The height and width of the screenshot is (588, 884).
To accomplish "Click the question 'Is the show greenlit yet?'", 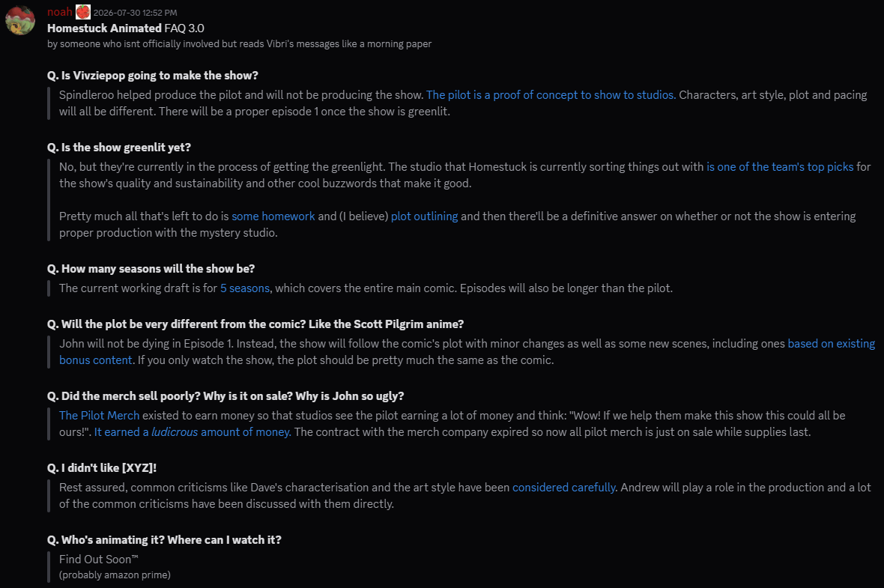I will 119,147.
